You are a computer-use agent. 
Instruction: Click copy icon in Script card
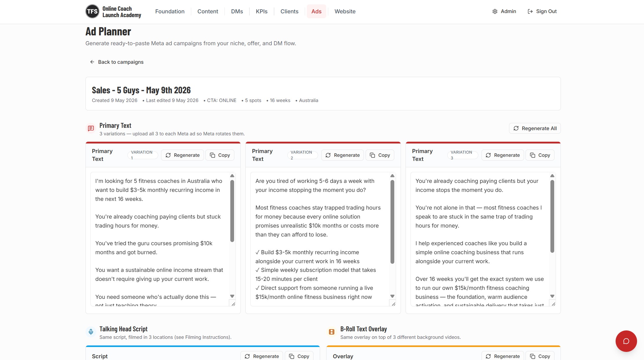(292, 356)
